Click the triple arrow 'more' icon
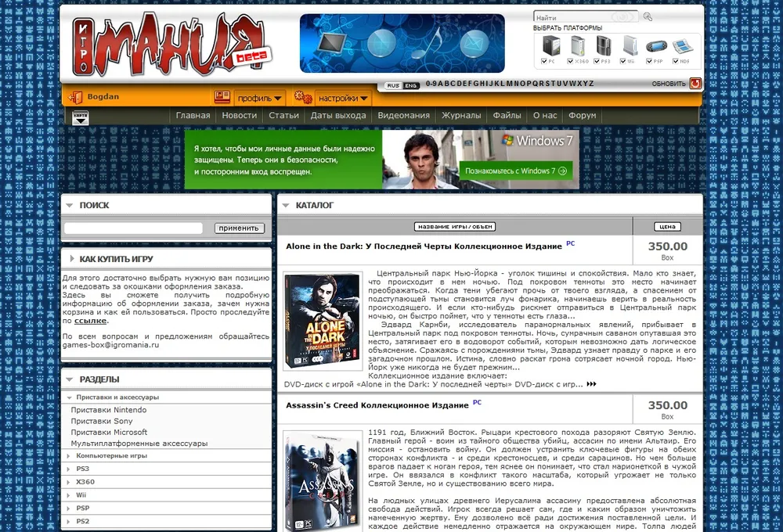 pos(591,384)
